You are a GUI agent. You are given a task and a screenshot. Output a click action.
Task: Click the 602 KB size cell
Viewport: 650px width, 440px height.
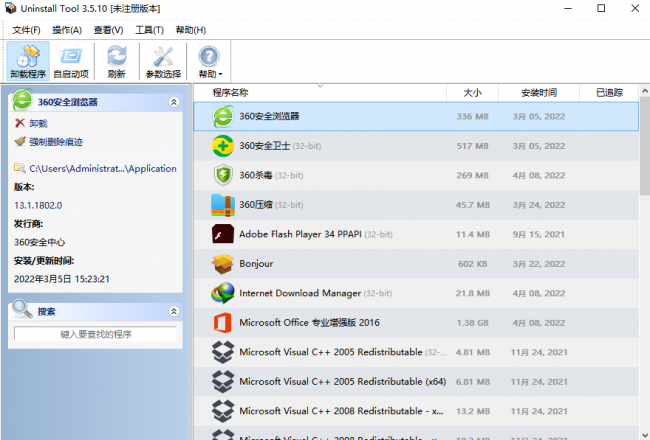click(x=473, y=264)
